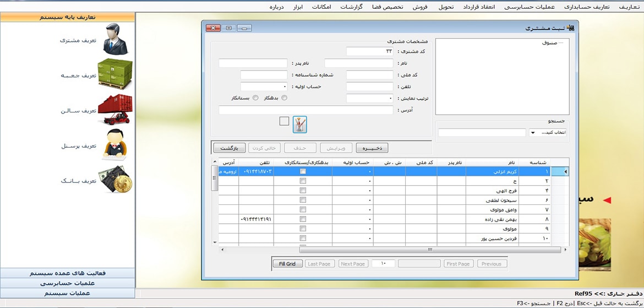Toggle checkbox in فرج الهی row
Viewport: 644px width, 308px height.
point(303,191)
